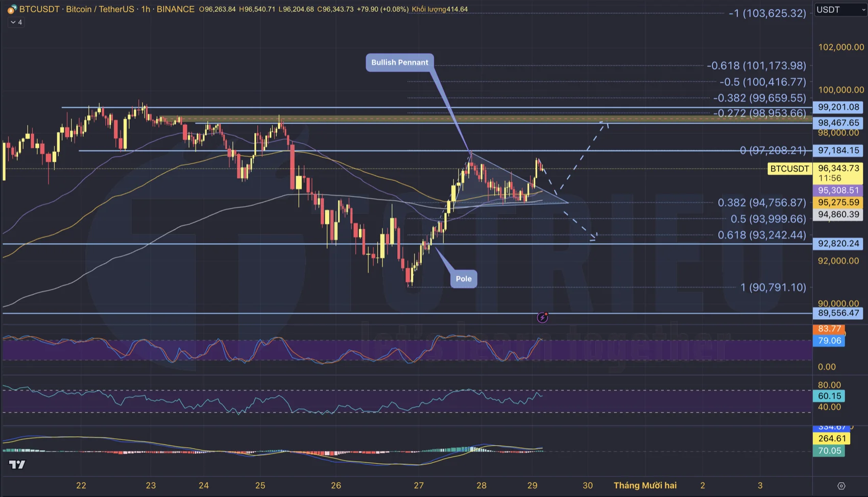Click the 102,000.00 price axis label

pyautogui.click(x=841, y=47)
